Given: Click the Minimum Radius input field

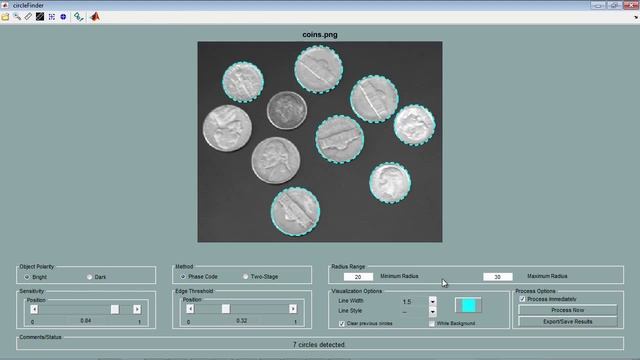Looking at the screenshot, I should click(x=358, y=277).
